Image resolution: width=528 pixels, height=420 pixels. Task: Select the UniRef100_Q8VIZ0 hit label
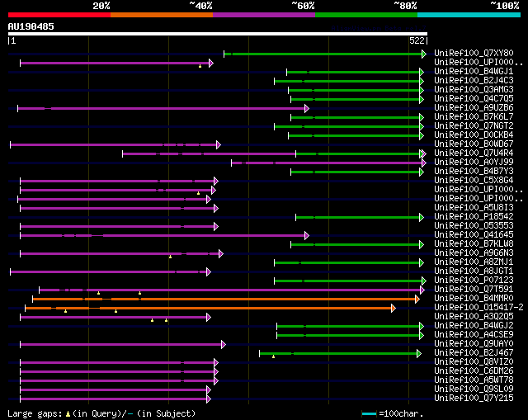(474, 362)
